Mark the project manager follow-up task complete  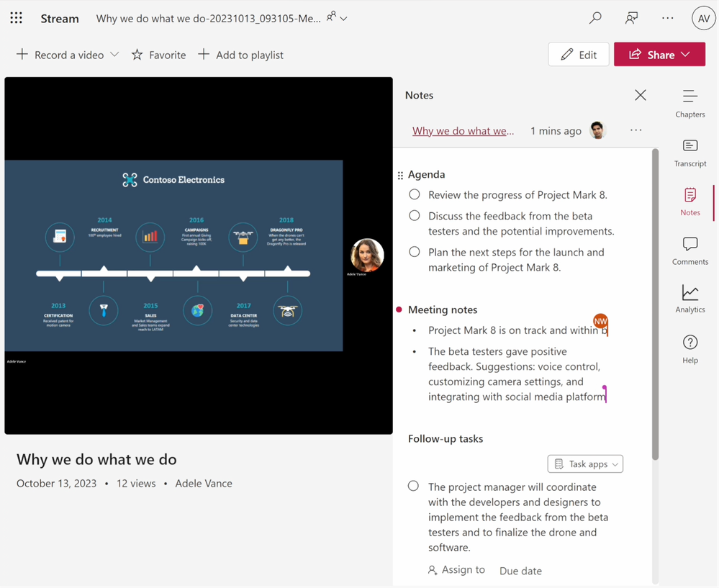pos(414,487)
